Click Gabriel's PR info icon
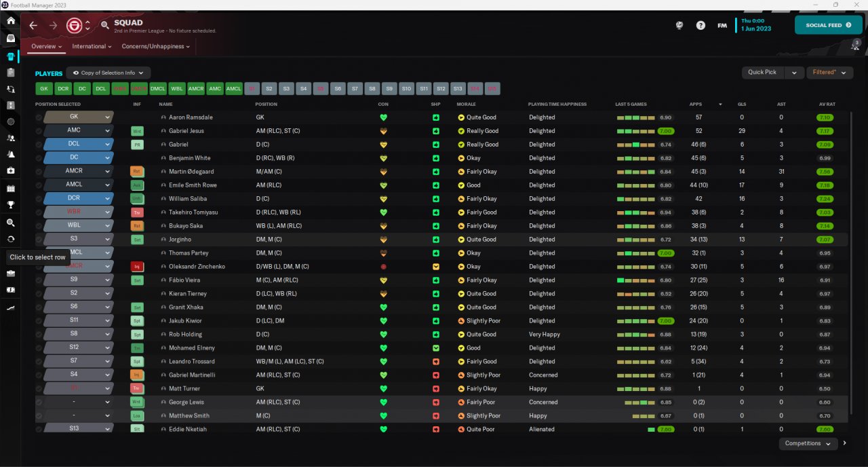Screen dimensions: 868x467 tap(137, 145)
